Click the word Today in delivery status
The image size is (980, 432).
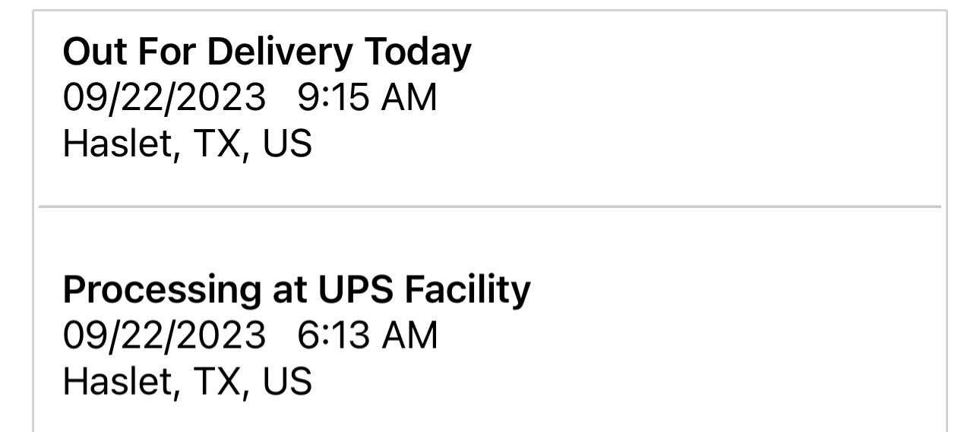(x=417, y=52)
